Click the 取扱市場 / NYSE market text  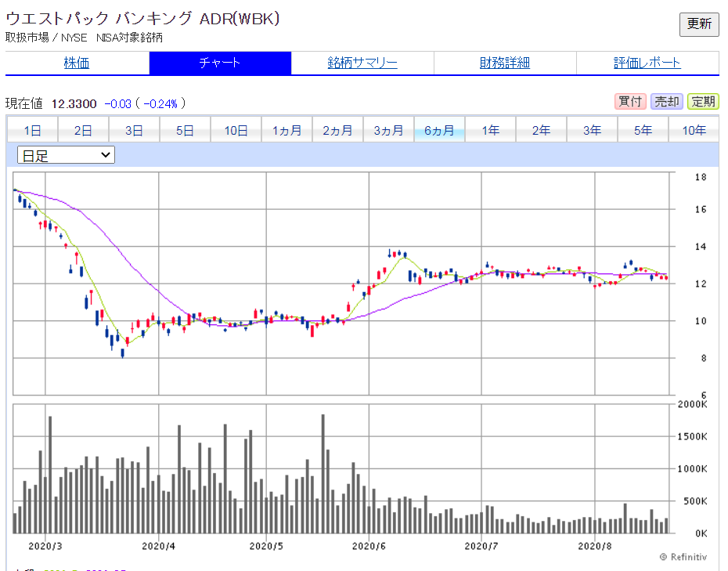pyautogui.click(x=46, y=38)
